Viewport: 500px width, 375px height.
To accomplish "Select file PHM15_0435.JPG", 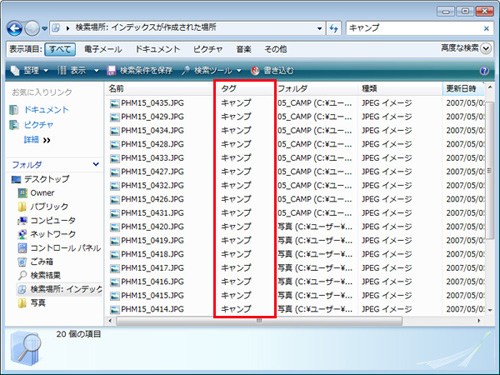I will 152,103.
